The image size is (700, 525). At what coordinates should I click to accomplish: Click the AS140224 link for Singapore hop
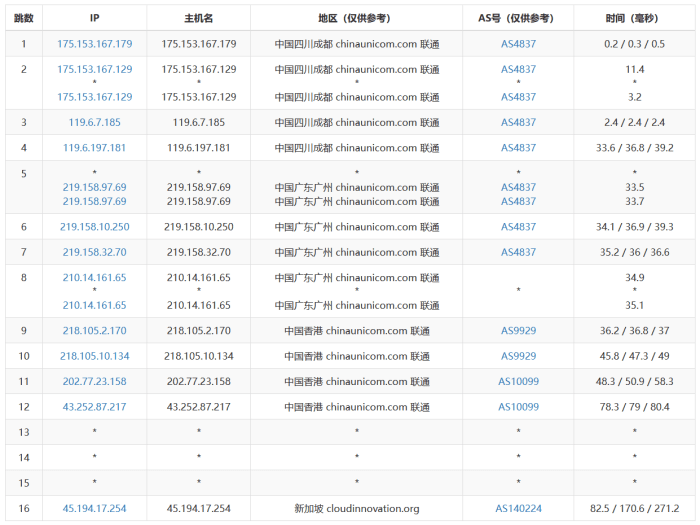[x=518, y=509]
